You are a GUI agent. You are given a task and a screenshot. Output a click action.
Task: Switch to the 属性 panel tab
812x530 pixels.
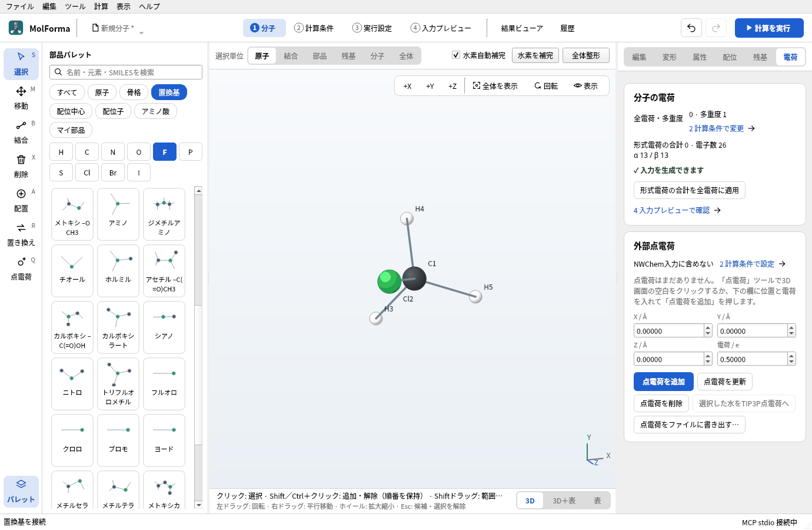tap(700, 57)
